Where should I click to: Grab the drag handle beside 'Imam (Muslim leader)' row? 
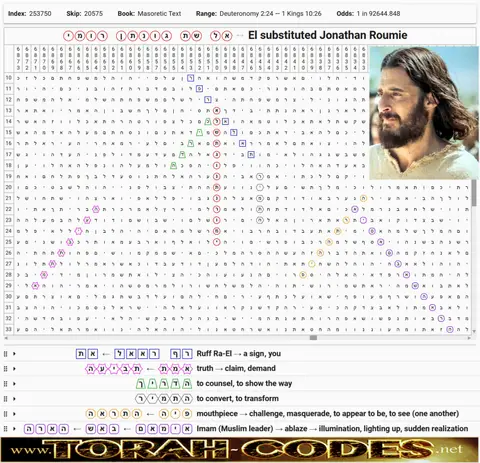(5, 429)
